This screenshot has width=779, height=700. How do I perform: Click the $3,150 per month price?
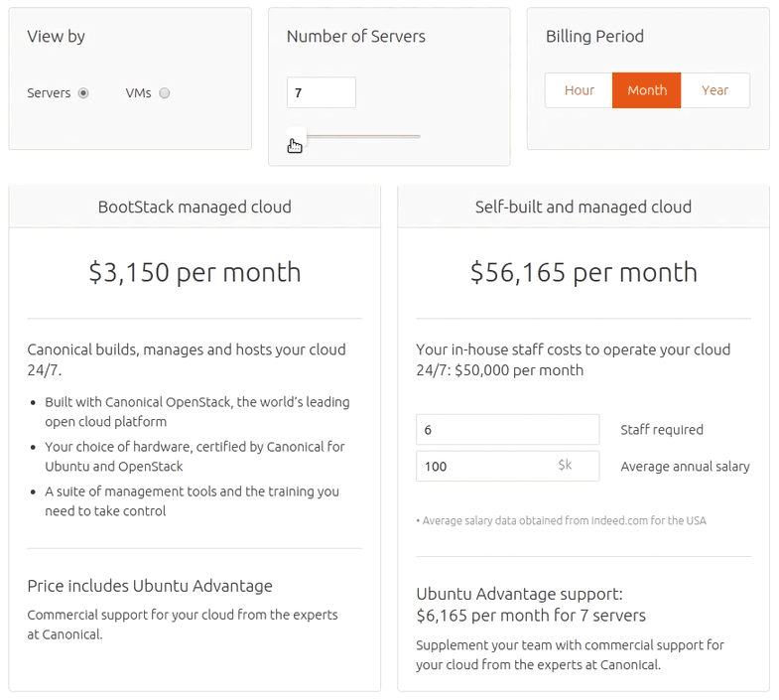pos(195,272)
